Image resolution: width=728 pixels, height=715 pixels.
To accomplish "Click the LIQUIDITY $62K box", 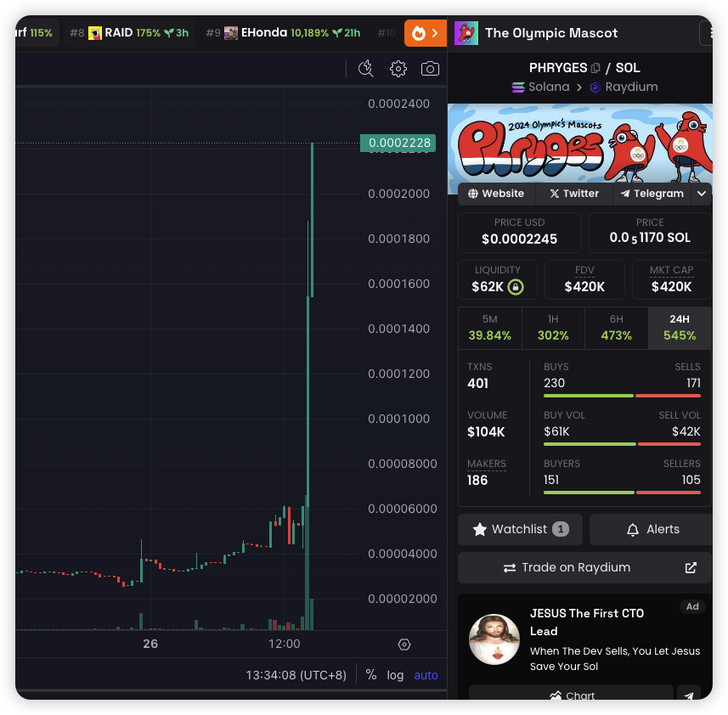I will tap(497, 279).
